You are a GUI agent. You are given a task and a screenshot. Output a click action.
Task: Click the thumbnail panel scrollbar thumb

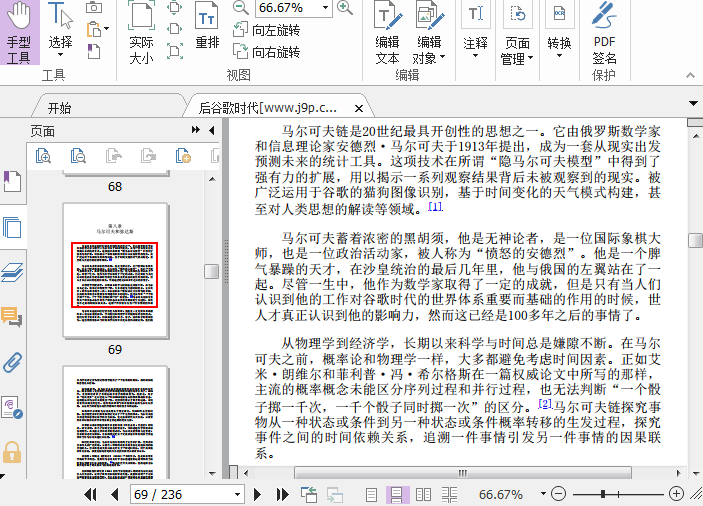[212, 271]
